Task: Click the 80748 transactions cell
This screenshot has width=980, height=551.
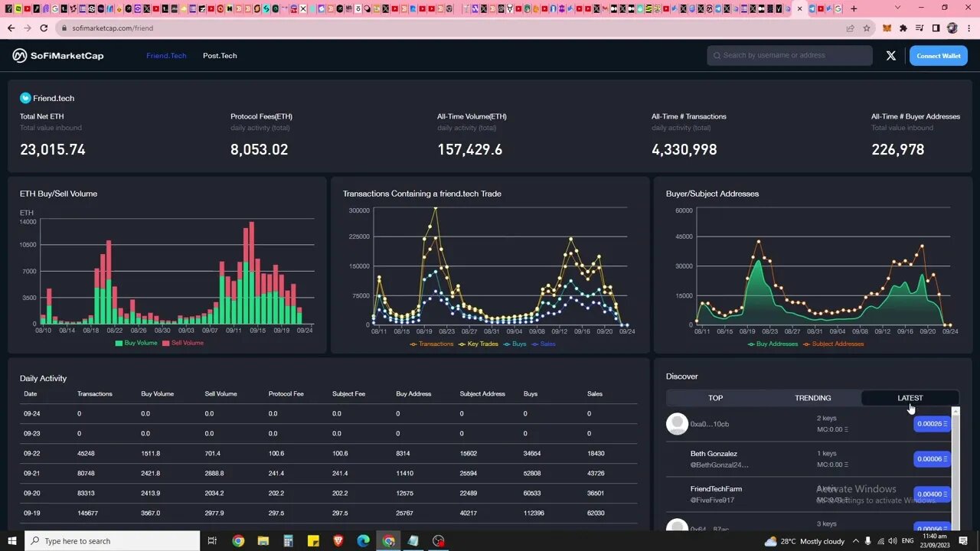Action: (86, 474)
